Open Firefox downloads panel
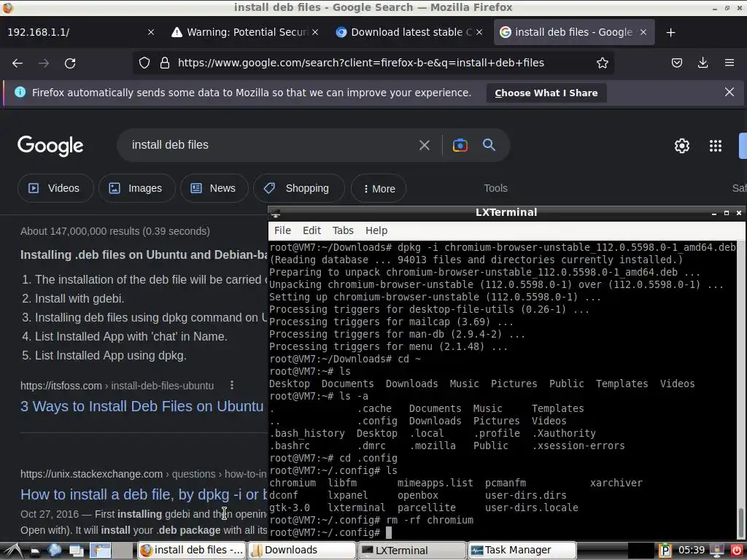This screenshot has height=560, width=747. coord(703,63)
